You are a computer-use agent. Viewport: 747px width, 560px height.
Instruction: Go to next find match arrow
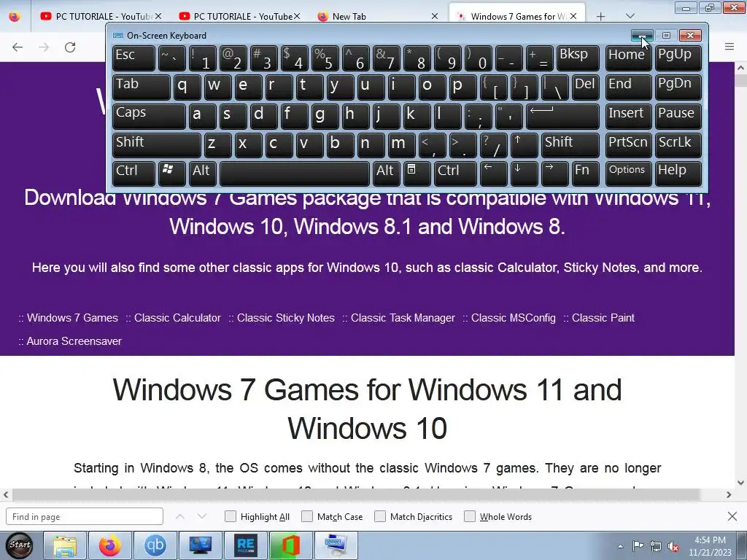[x=202, y=517]
